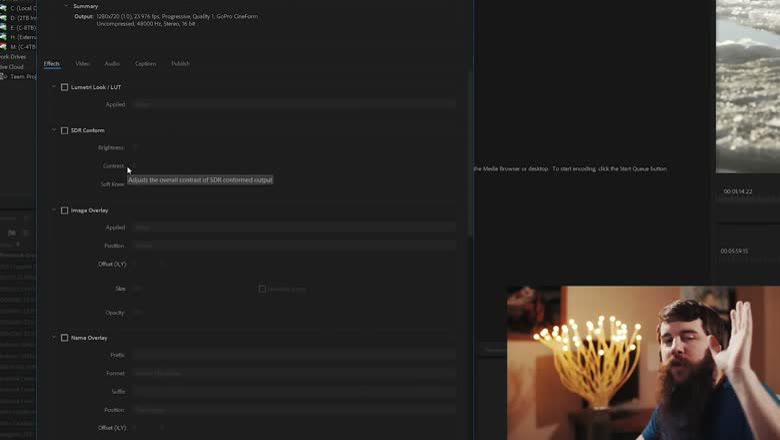Collapse the SDR Conform section
Screen dimensions: 780x440
click(x=54, y=130)
